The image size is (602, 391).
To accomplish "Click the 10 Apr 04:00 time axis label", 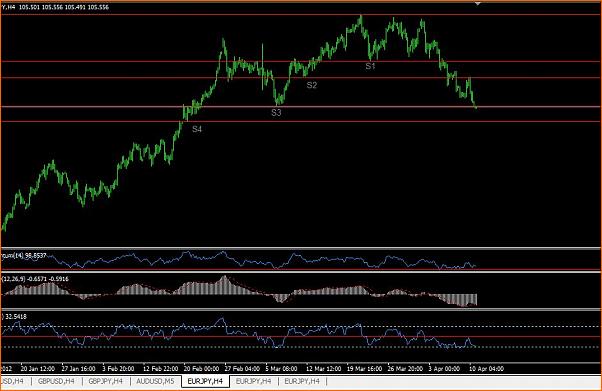I will pos(486,369).
